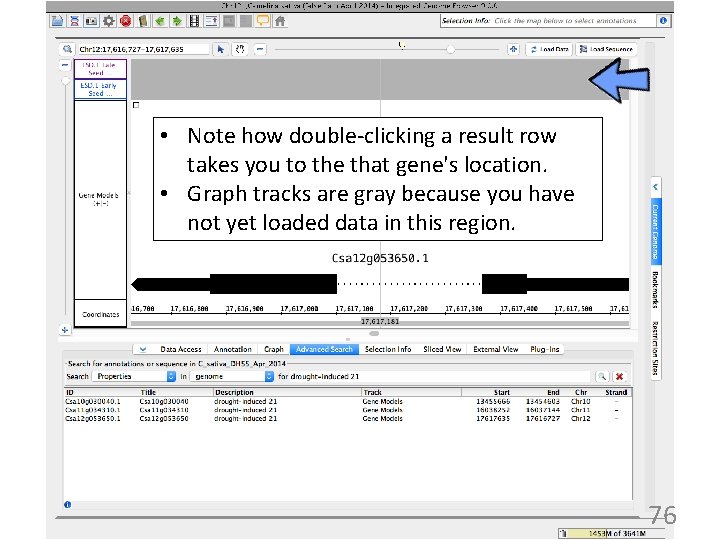Select the grab hand scroll tool
Screen dimensions: 720x540
(240, 49)
